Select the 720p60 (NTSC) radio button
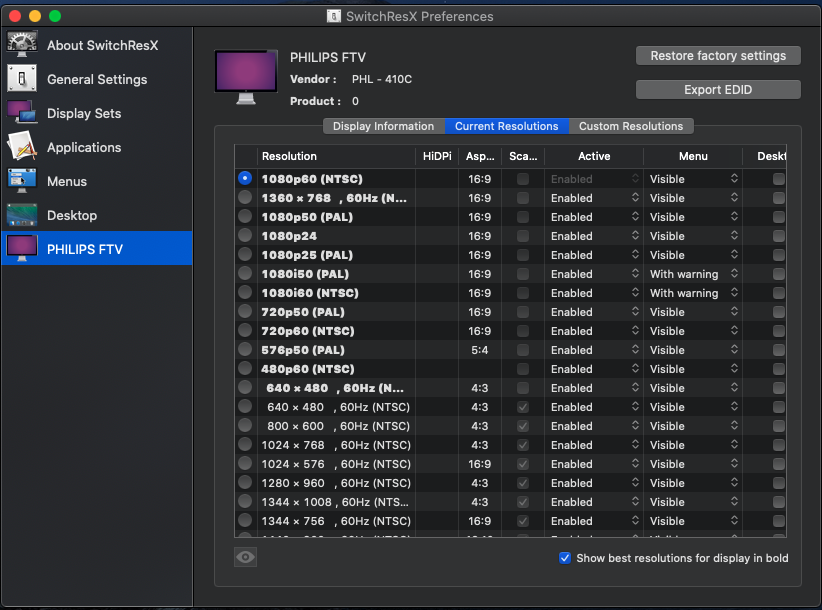Viewport: 822px width, 610px height. pos(245,331)
